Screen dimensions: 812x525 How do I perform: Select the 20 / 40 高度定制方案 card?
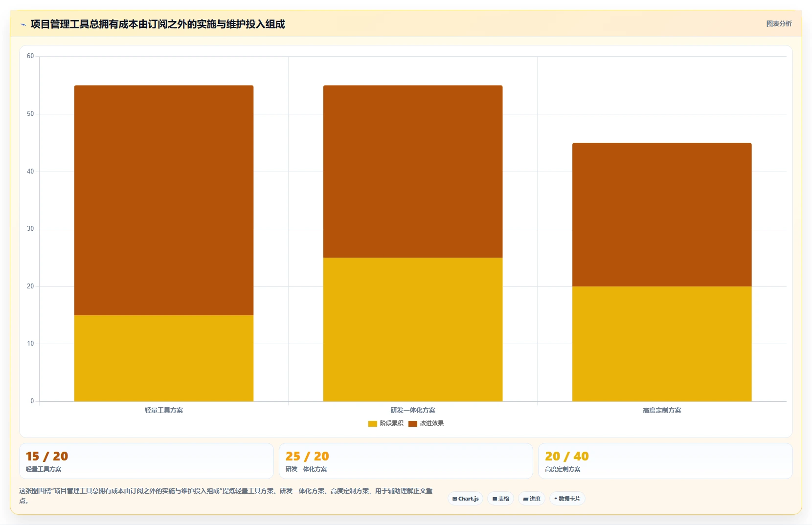665,461
